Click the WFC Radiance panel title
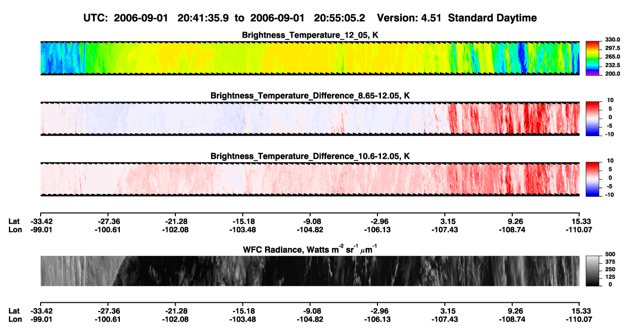 click(x=310, y=249)
